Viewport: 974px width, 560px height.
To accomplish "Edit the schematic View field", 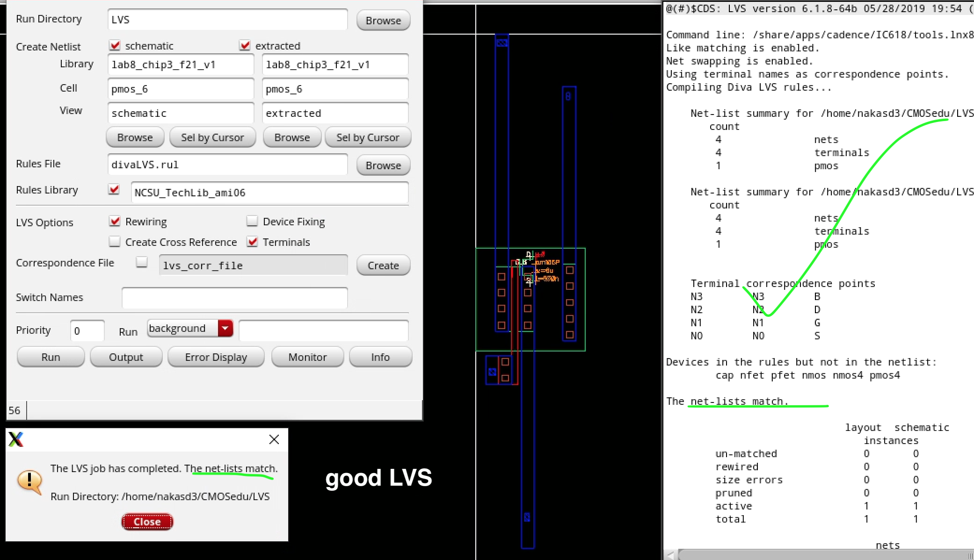I will [181, 113].
